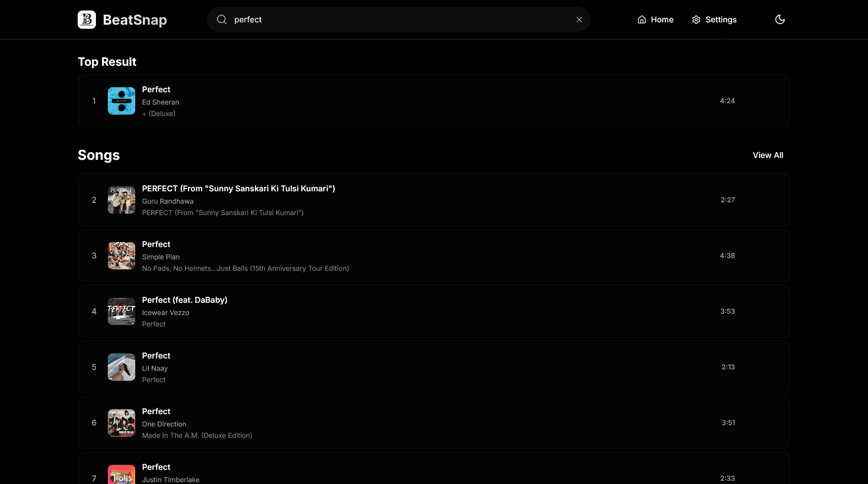This screenshot has width=868, height=484.
Task: Open artist Justin Timberlake
Action: (170, 479)
